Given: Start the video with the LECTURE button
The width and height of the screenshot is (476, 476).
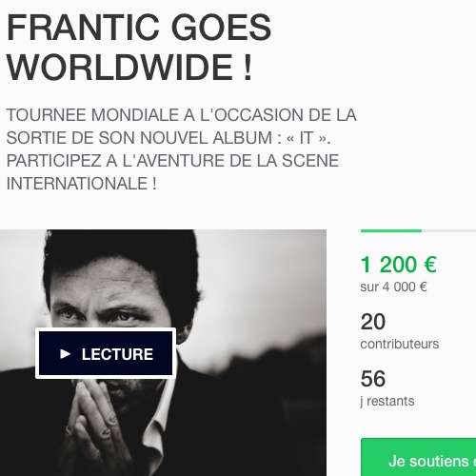Looking at the screenshot, I should tap(106, 353).
